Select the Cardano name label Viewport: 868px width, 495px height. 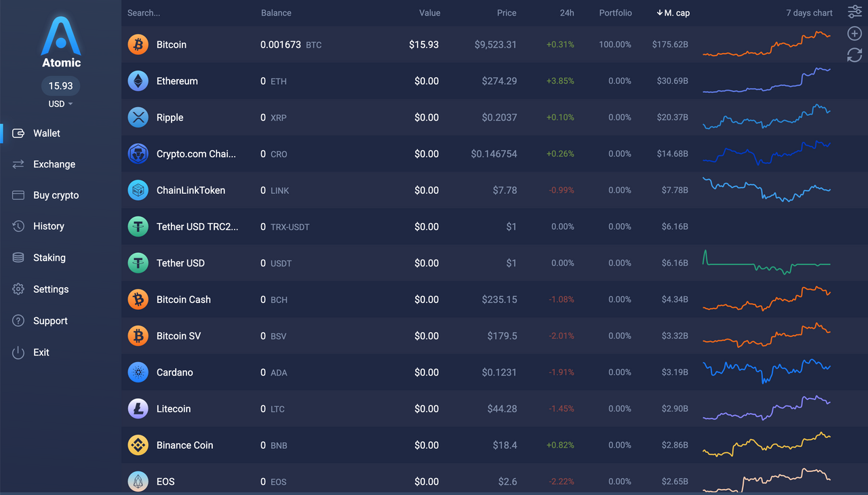click(175, 372)
